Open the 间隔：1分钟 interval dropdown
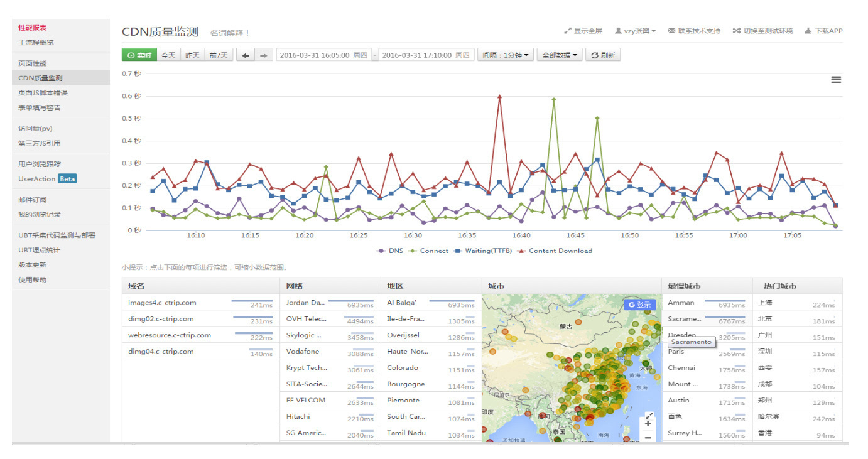 tap(506, 55)
